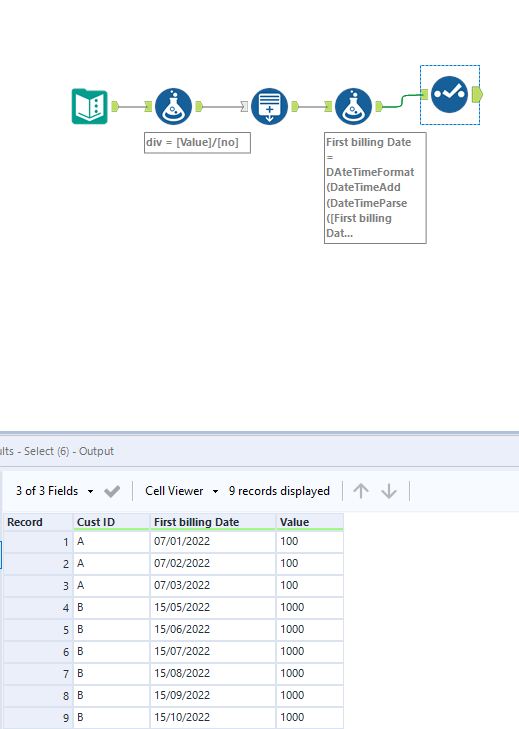Click the Cust ID column header
Screen dimensions: 519x729
(111, 522)
